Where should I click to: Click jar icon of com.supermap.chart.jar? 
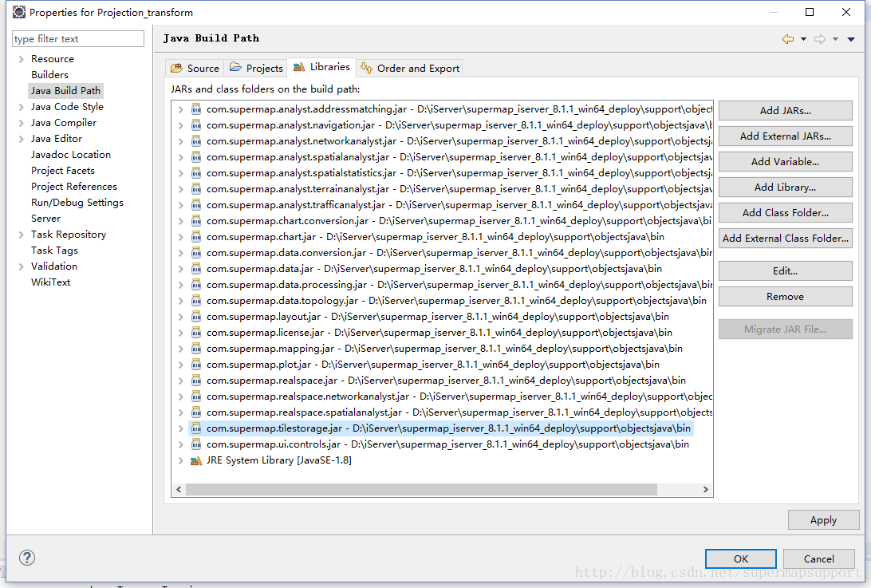point(196,237)
